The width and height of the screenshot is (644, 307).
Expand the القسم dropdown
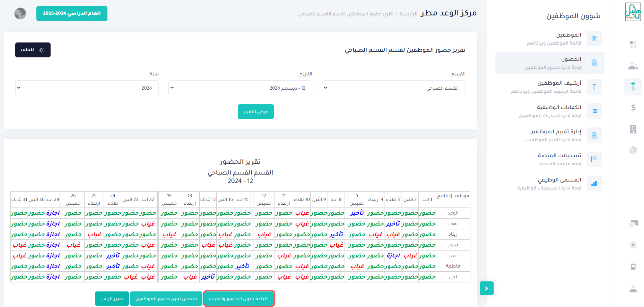(394, 88)
